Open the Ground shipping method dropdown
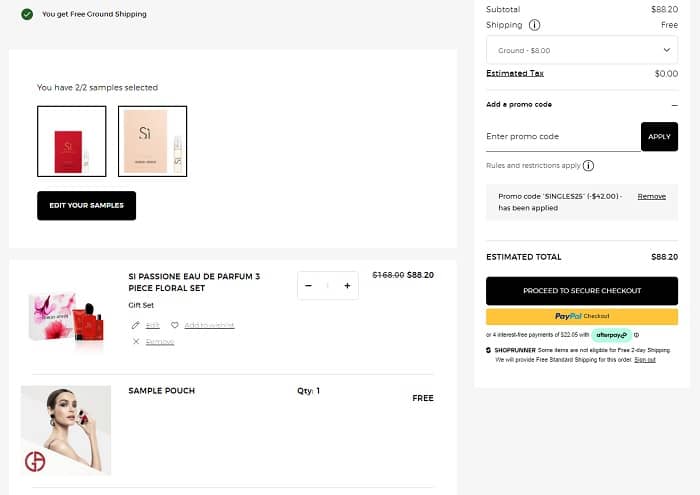Screen dimensions: 700x495 (x=582, y=49)
